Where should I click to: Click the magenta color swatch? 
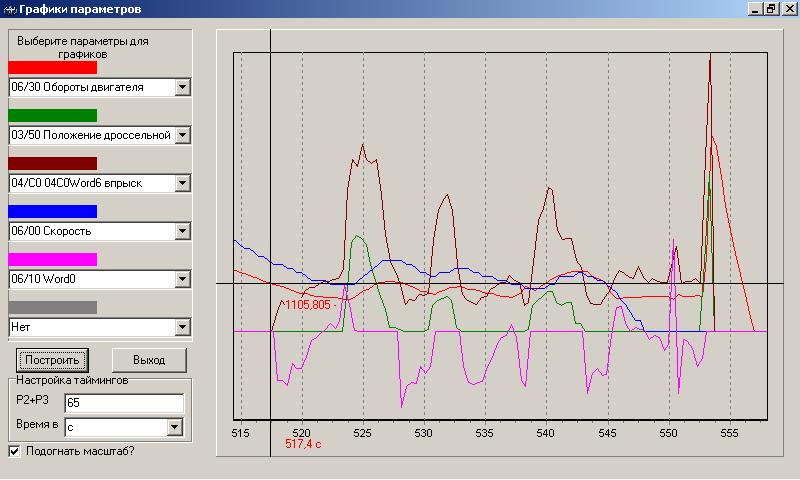(x=52, y=259)
